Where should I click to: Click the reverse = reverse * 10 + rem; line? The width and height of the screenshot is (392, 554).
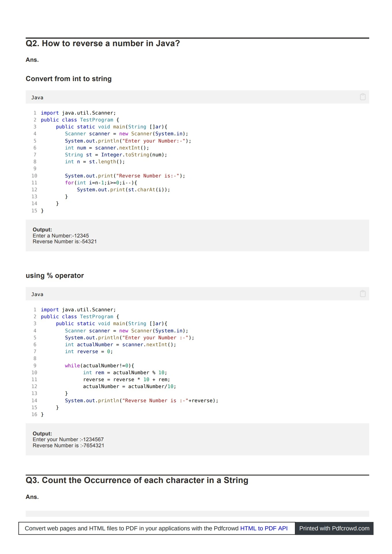[127, 379]
